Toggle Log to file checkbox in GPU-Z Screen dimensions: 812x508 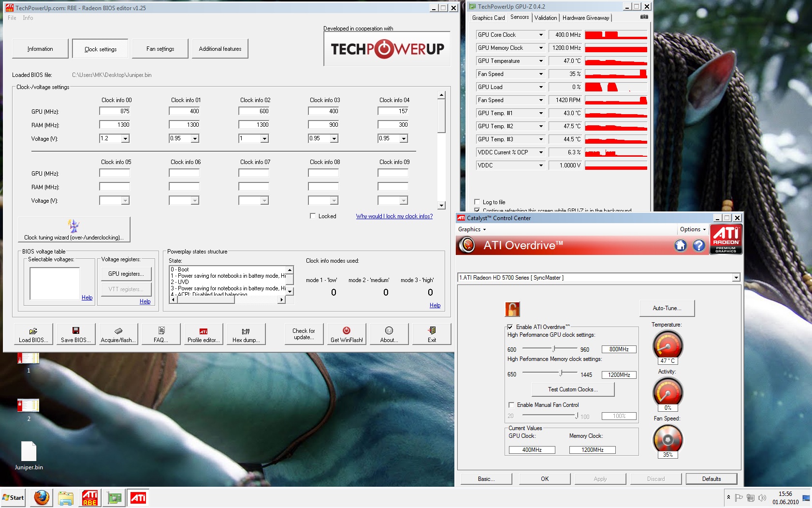point(477,202)
